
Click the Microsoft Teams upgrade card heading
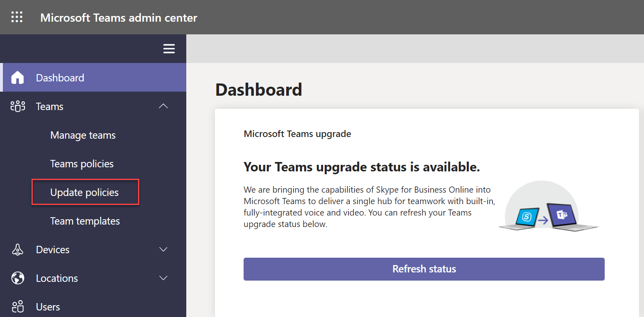(x=297, y=134)
